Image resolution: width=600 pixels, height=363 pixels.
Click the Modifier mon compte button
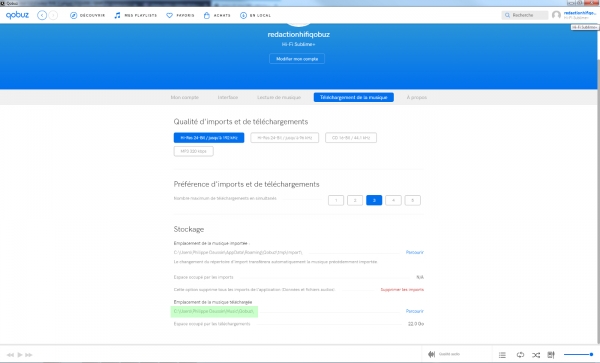coord(297,59)
